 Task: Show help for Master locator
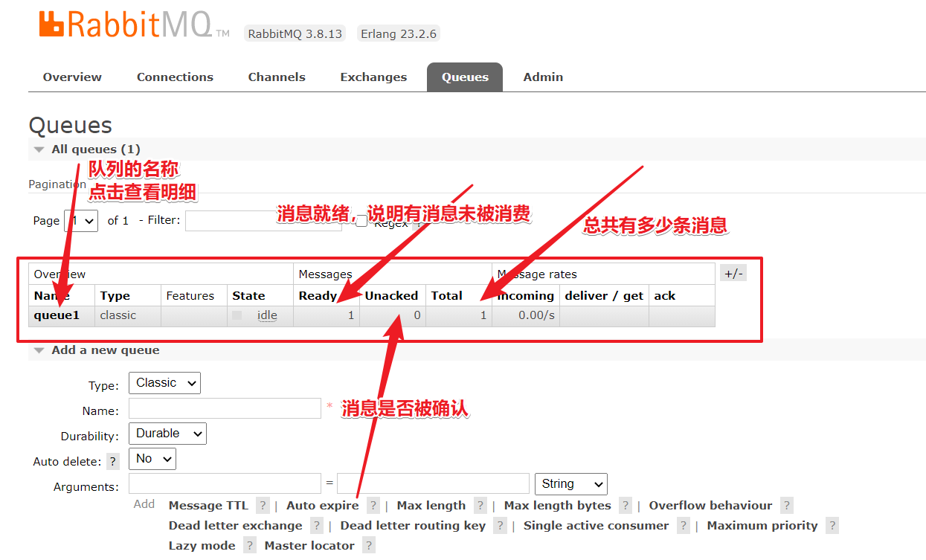[369, 546]
